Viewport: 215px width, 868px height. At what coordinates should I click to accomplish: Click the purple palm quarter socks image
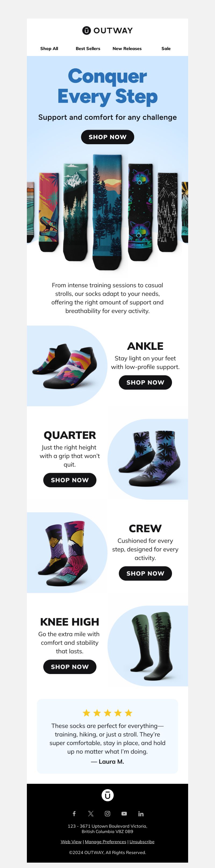pos(148,459)
